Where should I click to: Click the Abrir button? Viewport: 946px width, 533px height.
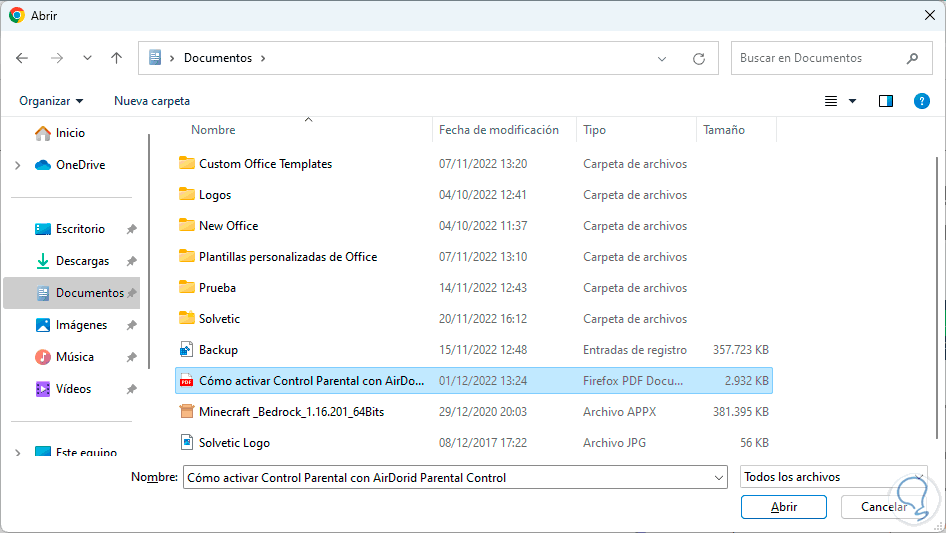click(783, 507)
